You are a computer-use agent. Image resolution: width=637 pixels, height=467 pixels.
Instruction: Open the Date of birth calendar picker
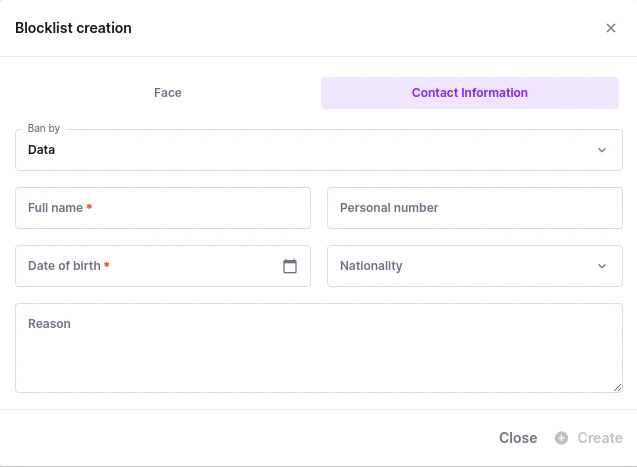click(290, 266)
